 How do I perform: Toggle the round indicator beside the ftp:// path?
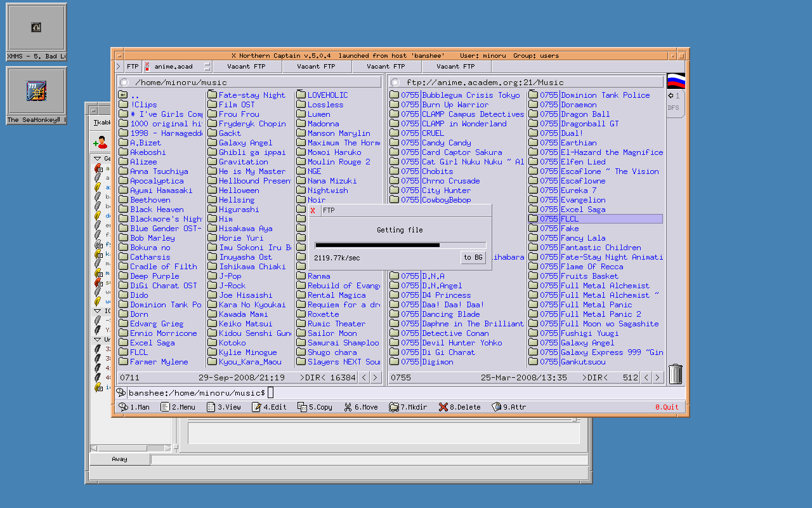[x=395, y=83]
